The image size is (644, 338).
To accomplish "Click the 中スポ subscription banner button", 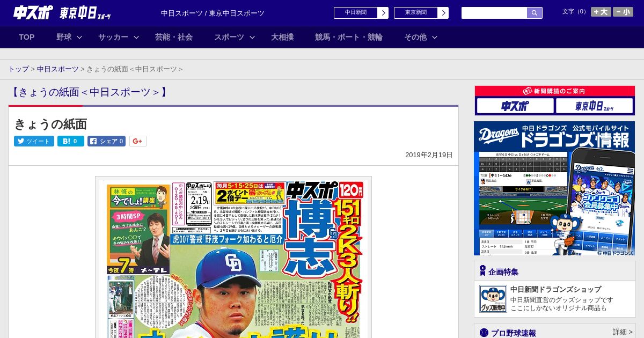I will coord(515,106).
